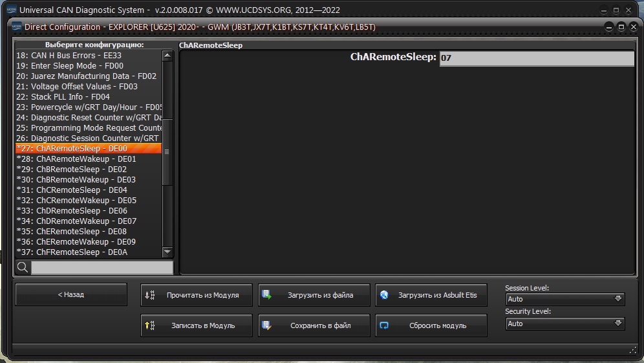Click the magnifier search icon
Image resolution: width=644 pixels, height=363 pixels.
click(23, 267)
